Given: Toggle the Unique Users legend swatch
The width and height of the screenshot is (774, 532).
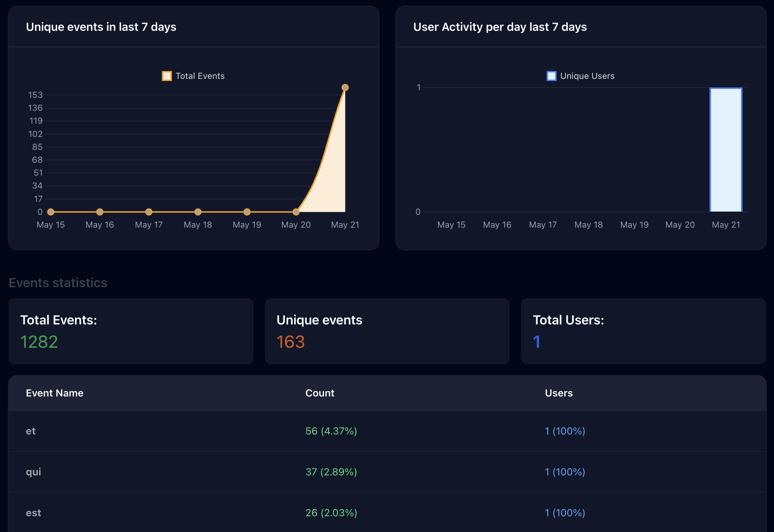Looking at the screenshot, I should point(551,76).
